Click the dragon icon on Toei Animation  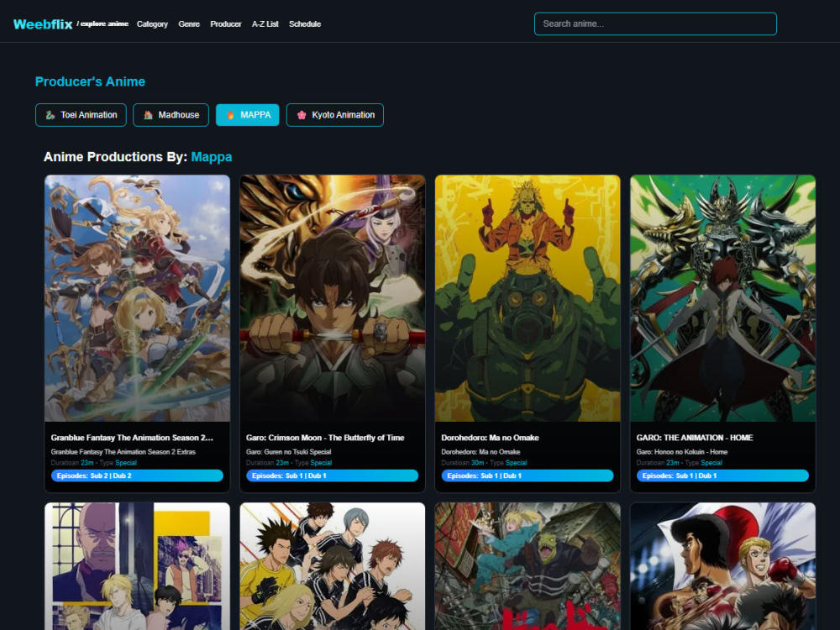click(50, 115)
